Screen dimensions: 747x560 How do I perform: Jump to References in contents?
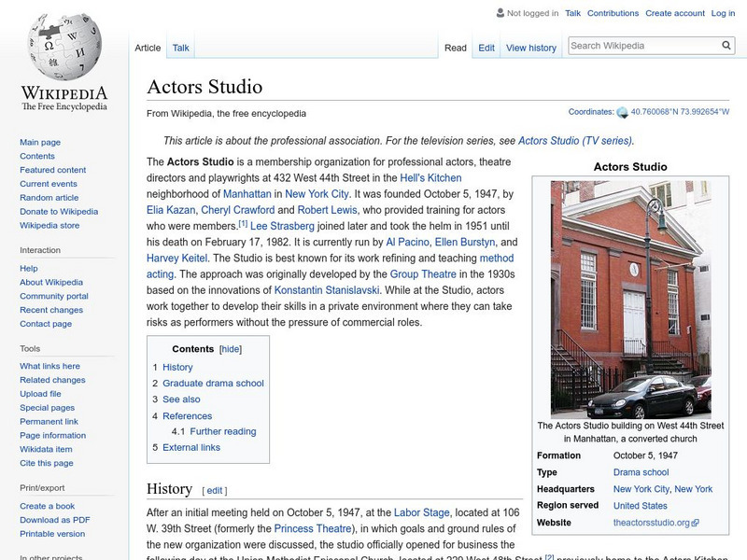coord(188,416)
